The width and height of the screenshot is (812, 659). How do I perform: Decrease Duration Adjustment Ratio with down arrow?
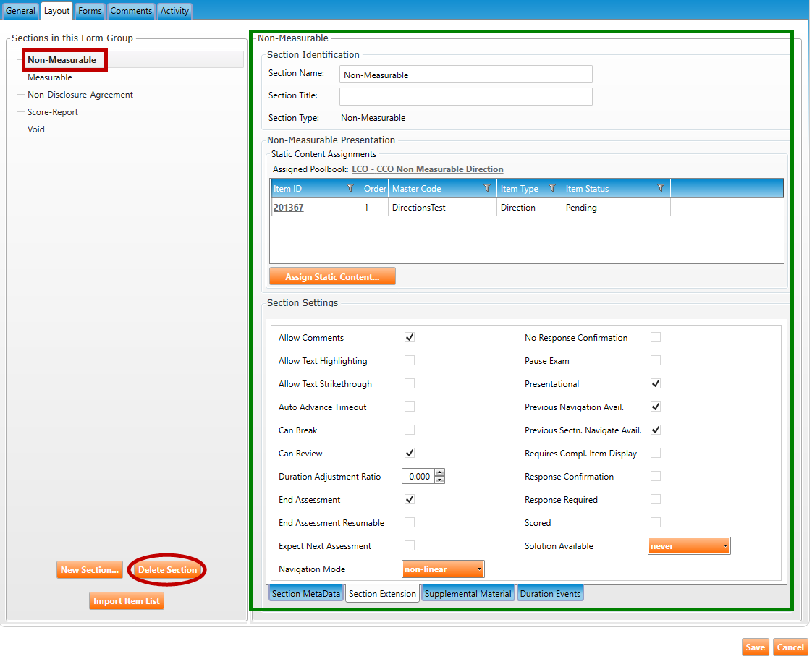click(439, 480)
